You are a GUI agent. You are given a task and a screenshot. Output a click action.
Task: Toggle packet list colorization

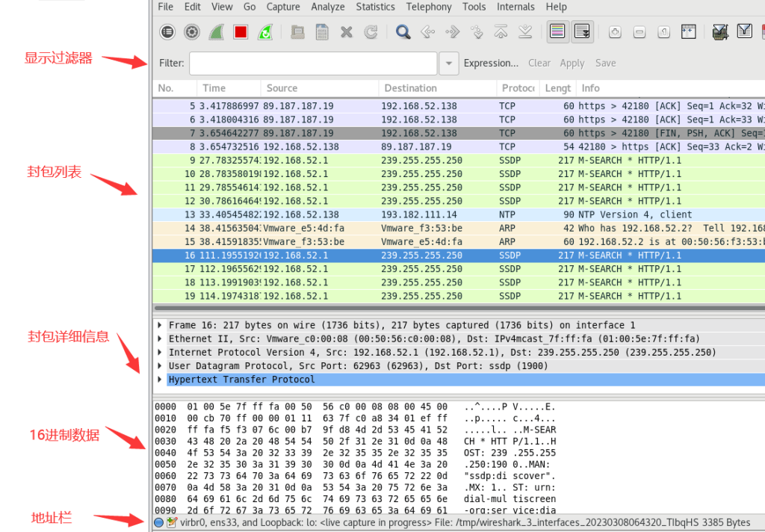tap(557, 32)
